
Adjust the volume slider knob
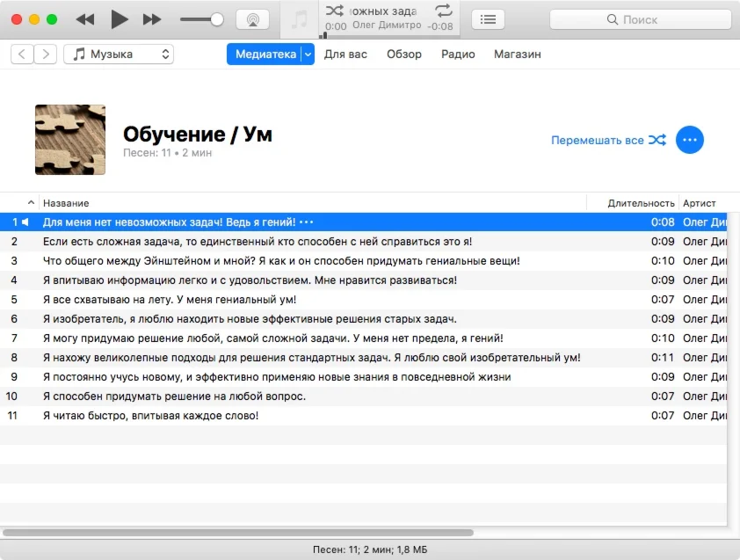(x=217, y=19)
